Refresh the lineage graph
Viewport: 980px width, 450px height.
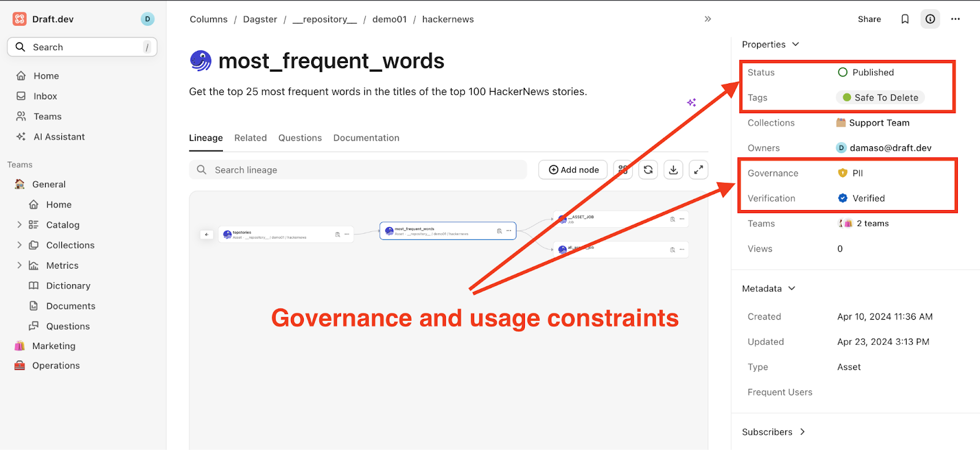(x=648, y=170)
